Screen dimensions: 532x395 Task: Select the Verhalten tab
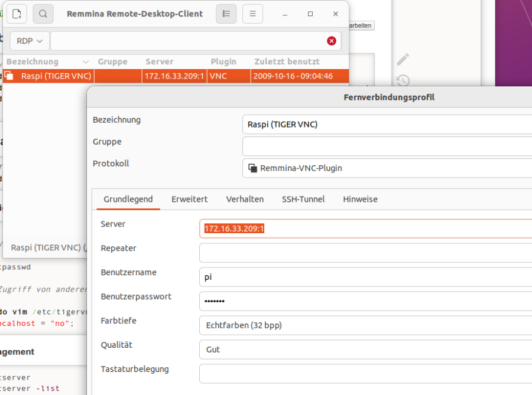point(245,200)
